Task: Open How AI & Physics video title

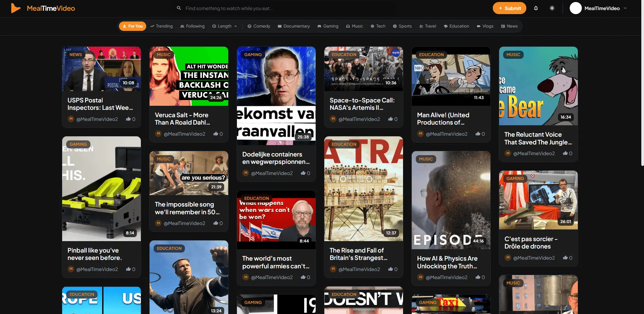Action: pos(447,262)
